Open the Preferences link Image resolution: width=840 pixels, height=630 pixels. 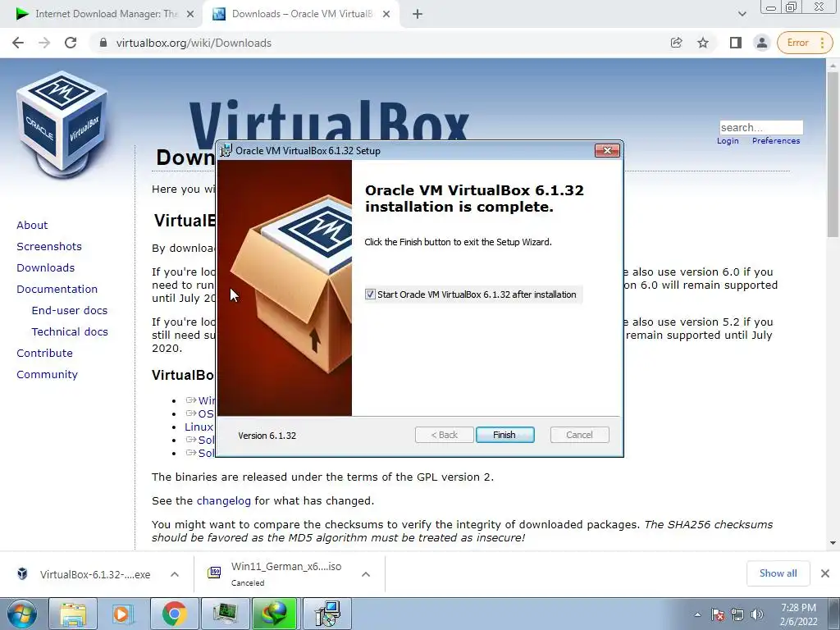click(x=776, y=141)
